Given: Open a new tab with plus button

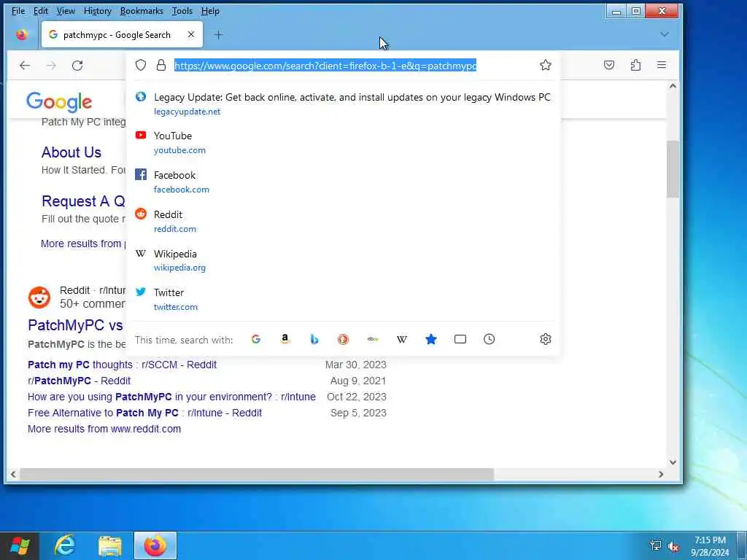Looking at the screenshot, I should [218, 35].
